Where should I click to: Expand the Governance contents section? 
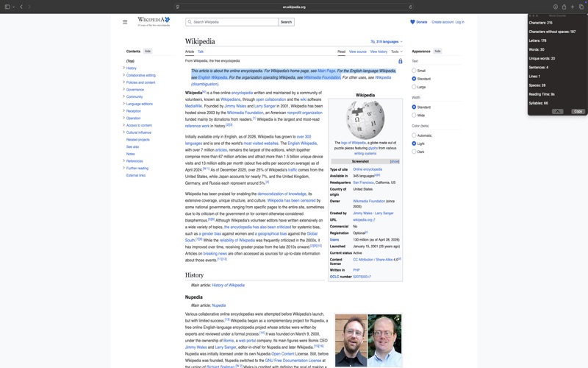pos(123,89)
